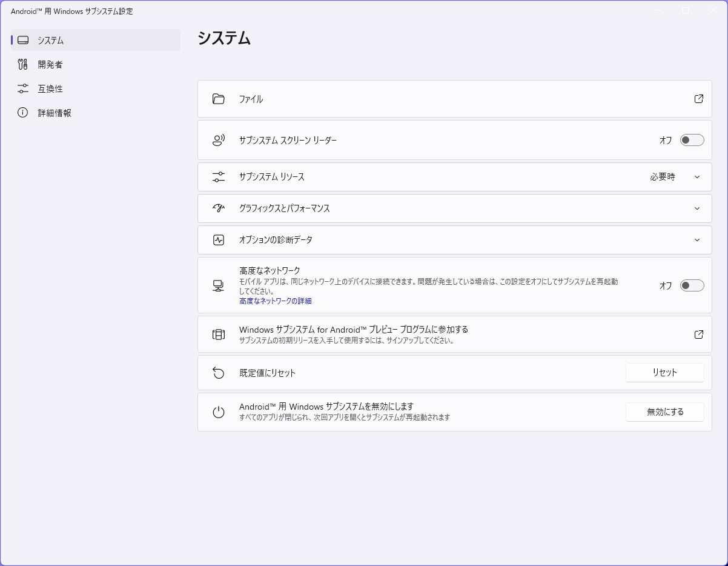The width and height of the screenshot is (728, 566).
Task: Click the preview program icon
Action: (x=219, y=335)
